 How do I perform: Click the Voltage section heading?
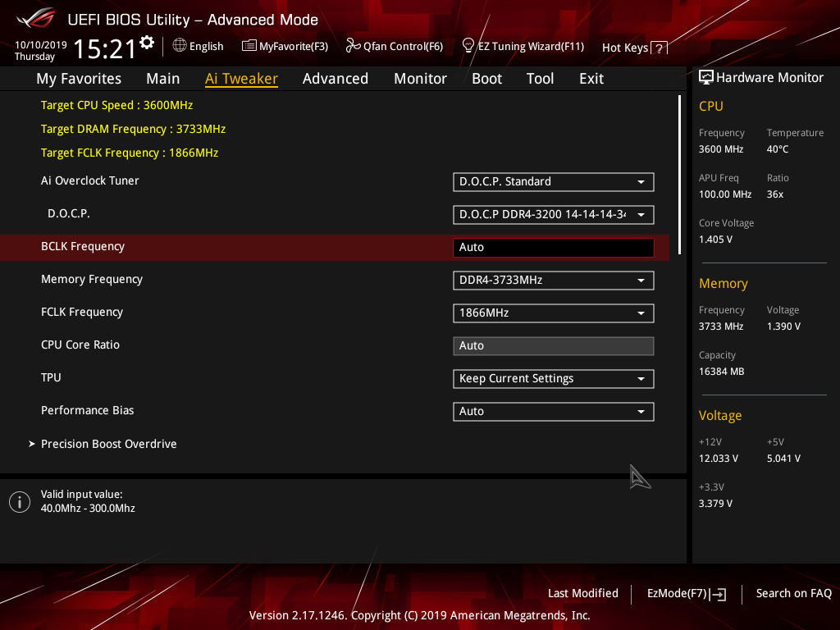pos(720,415)
